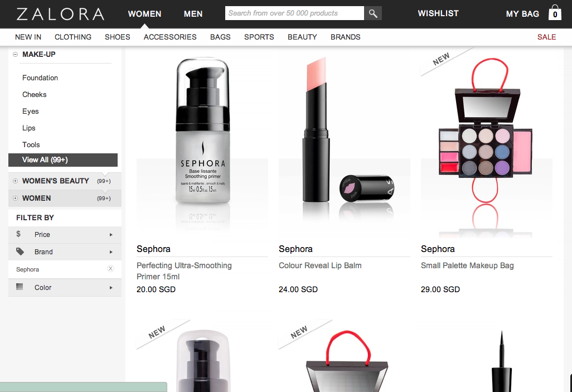572x392 pixels.
Task: Open the NEW IN menu
Action: click(x=28, y=37)
